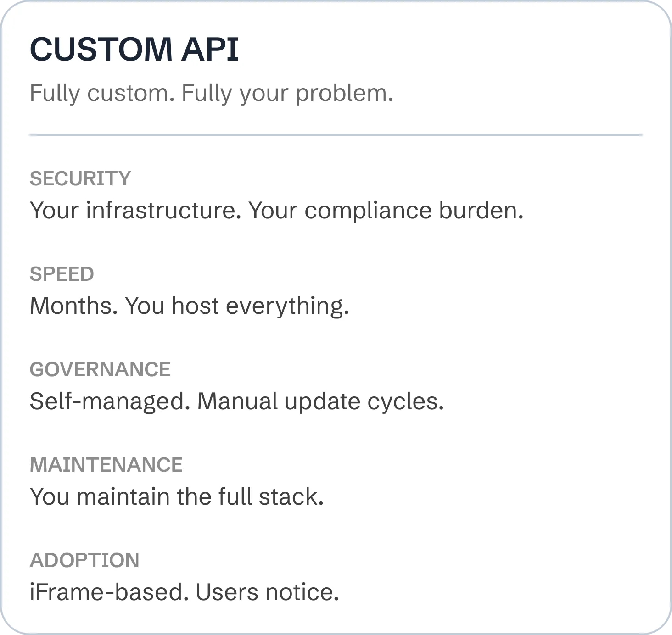This screenshot has width=672, height=635.
Task: Click 'Self-managed. Manual update cycles.' text
Action: click(237, 402)
